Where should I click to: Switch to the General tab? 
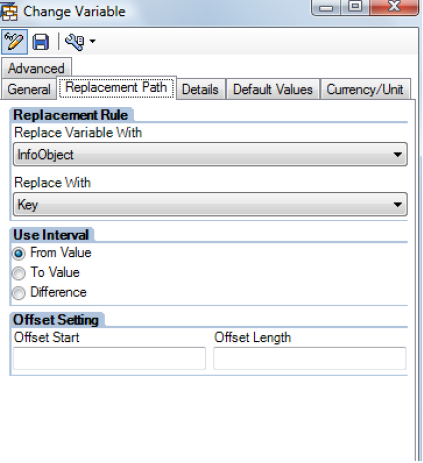29,89
